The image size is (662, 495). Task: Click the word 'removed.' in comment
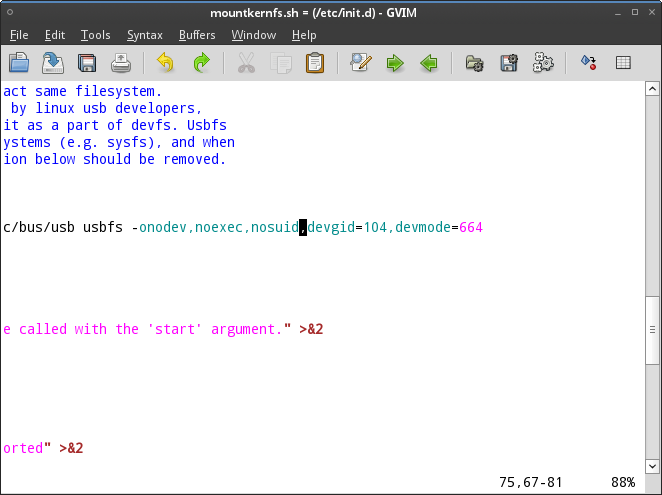point(195,159)
